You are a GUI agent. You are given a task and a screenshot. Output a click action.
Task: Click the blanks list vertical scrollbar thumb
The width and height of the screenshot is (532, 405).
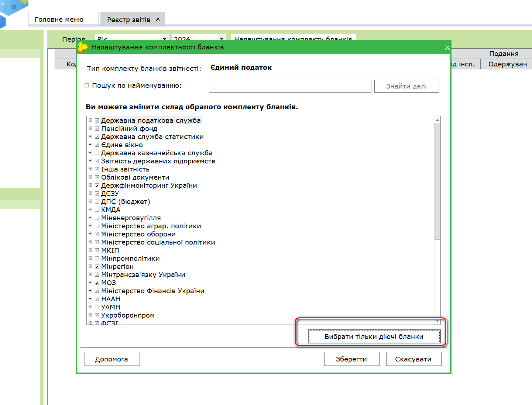[437, 181]
